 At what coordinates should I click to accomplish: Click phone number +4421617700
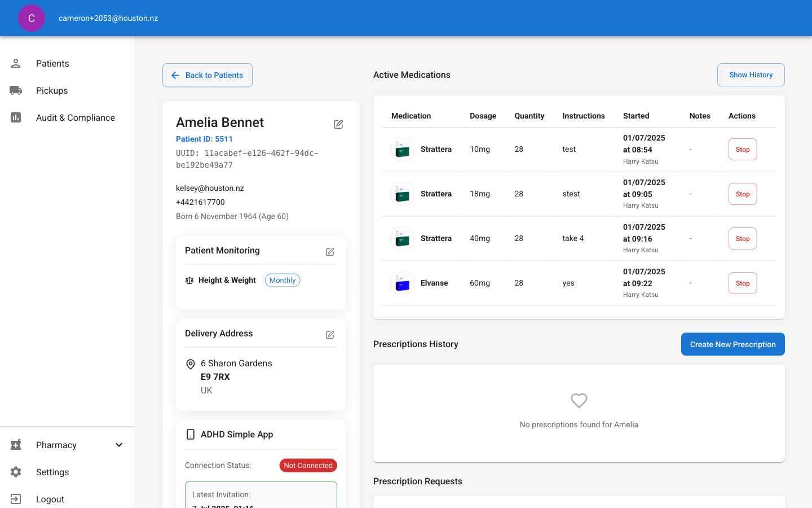[200, 202]
